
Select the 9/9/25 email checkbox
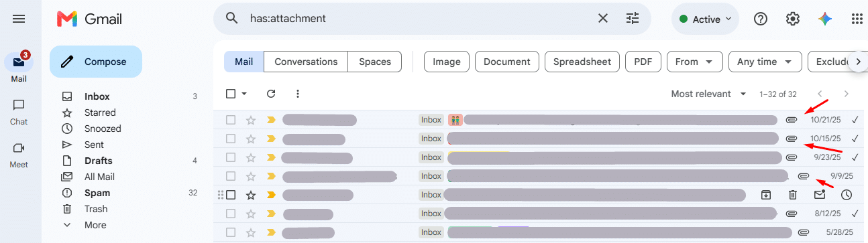[x=231, y=176]
